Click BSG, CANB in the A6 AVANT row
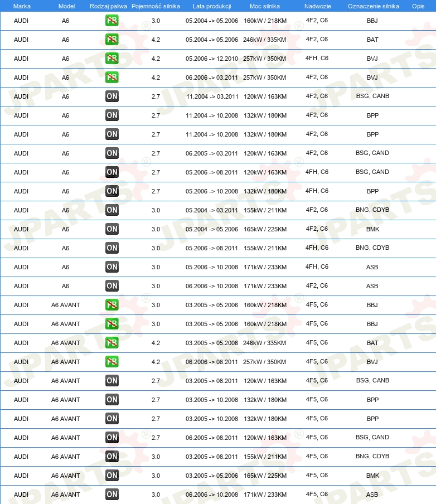 click(x=372, y=381)
